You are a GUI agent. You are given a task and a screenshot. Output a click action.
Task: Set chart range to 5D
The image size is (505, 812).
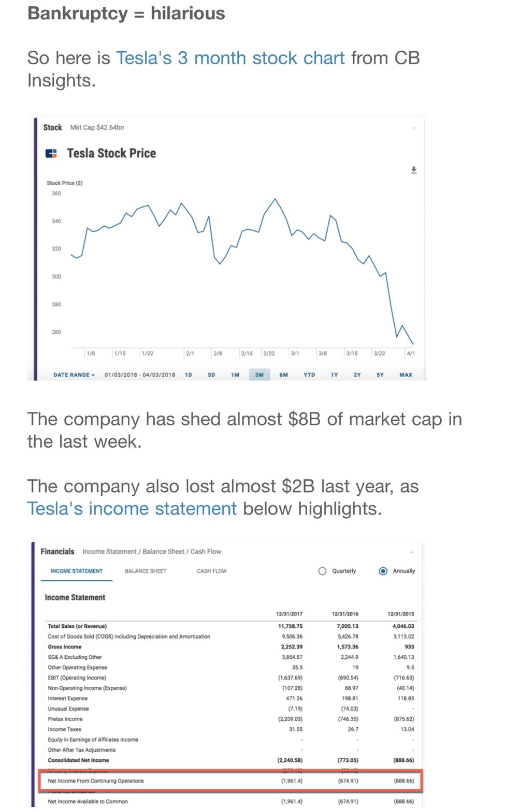pyautogui.click(x=211, y=375)
